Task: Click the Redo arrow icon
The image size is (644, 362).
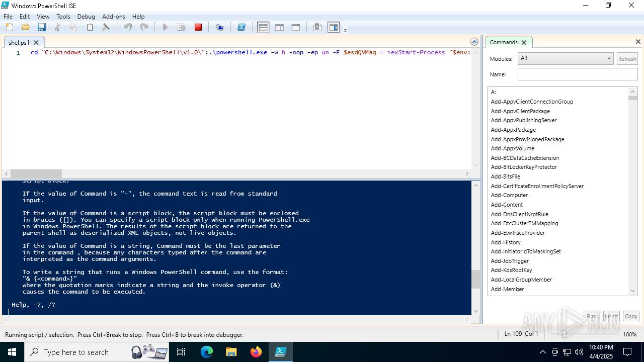Action: click(144, 27)
